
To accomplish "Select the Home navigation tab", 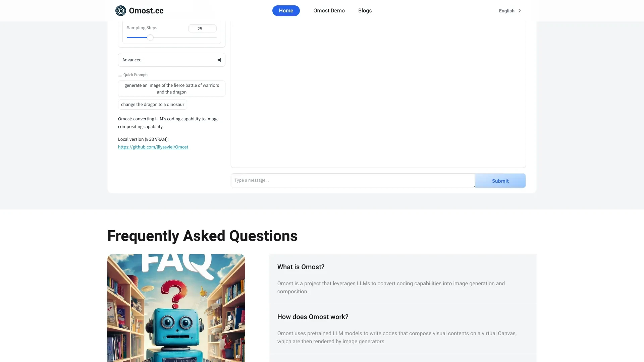I will tap(286, 10).
